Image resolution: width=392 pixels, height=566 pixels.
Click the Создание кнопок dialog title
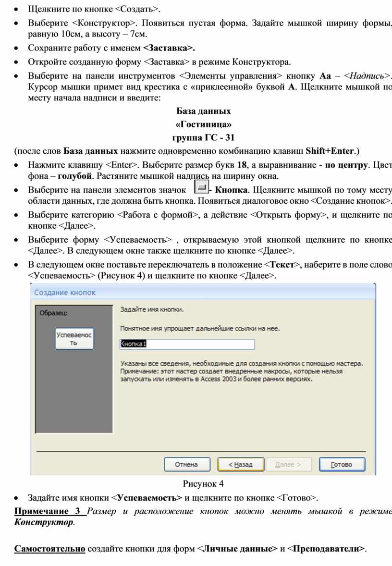click(x=65, y=293)
